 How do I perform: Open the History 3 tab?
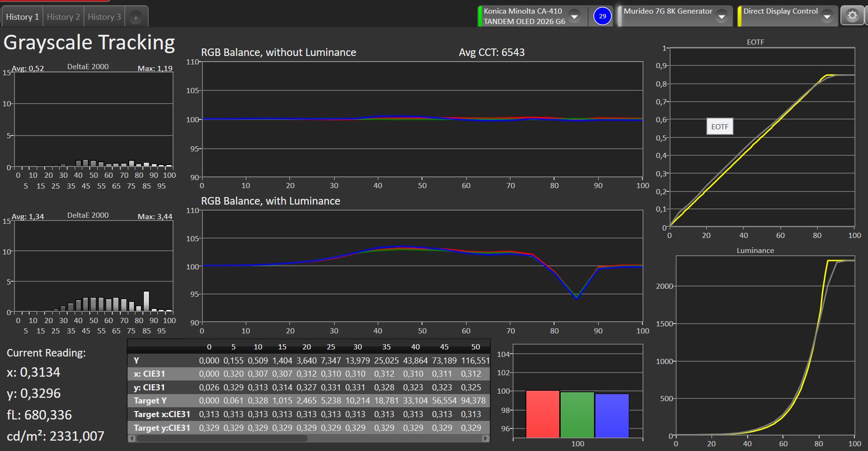[104, 17]
